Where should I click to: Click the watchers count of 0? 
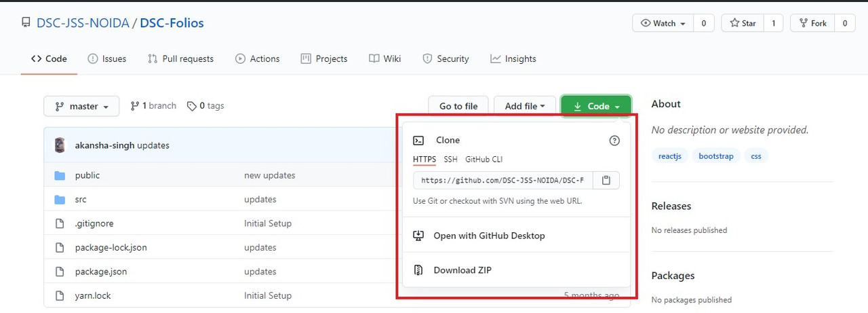pyautogui.click(x=703, y=23)
